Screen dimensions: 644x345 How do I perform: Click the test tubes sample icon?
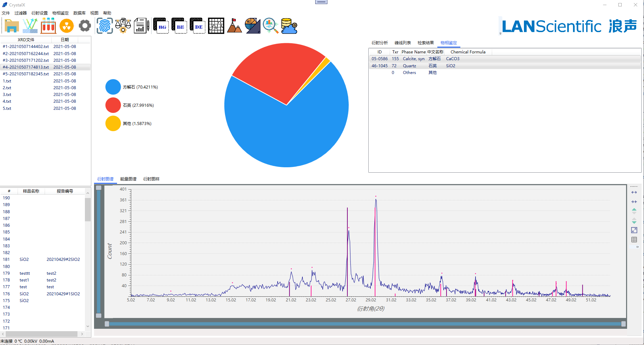coord(48,26)
